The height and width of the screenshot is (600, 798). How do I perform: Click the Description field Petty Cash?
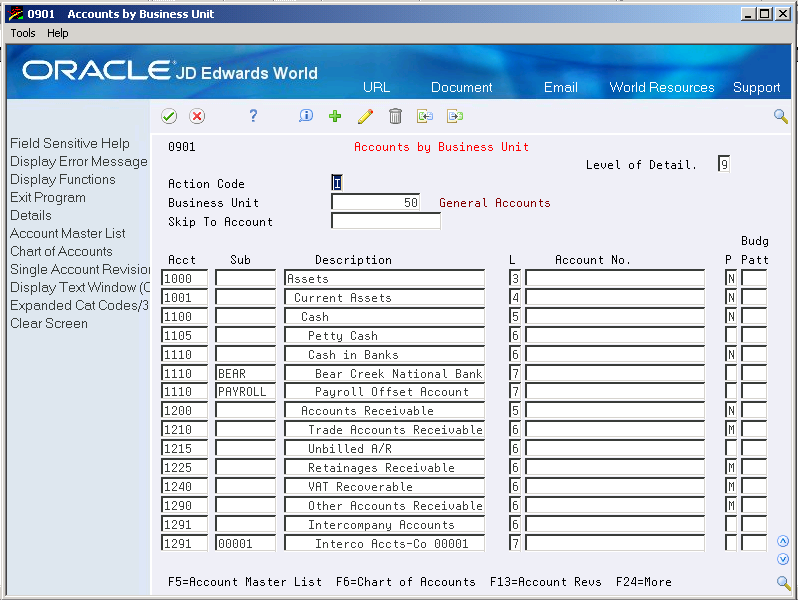pyautogui.click(x=384, y=335)
